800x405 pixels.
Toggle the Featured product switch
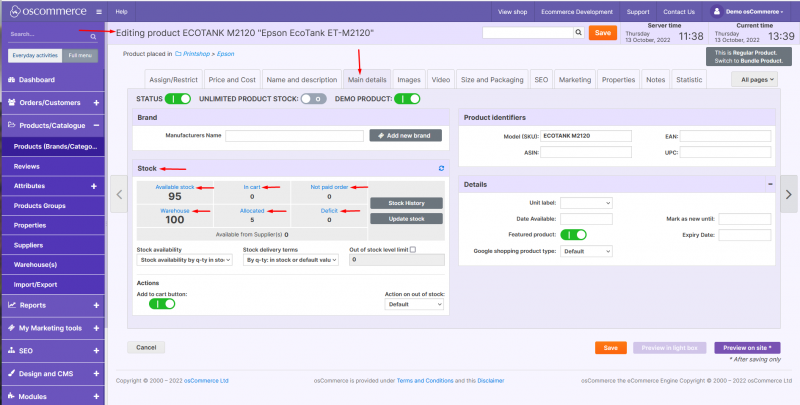(573, 235)
